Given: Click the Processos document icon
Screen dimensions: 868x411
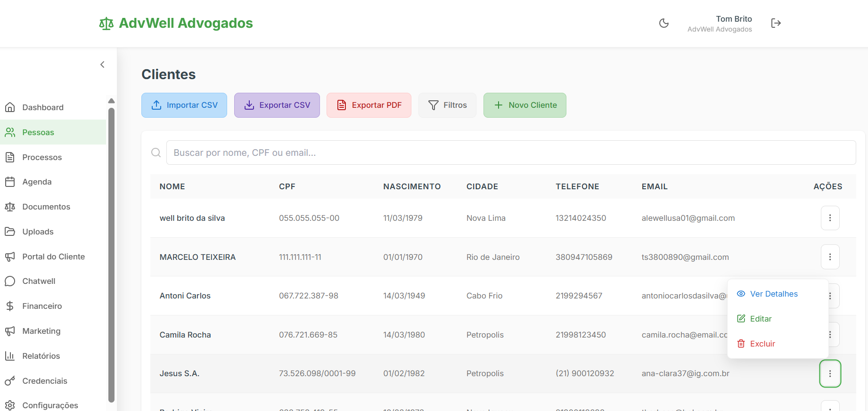Looking at the screenshot, I should [10, 157].
